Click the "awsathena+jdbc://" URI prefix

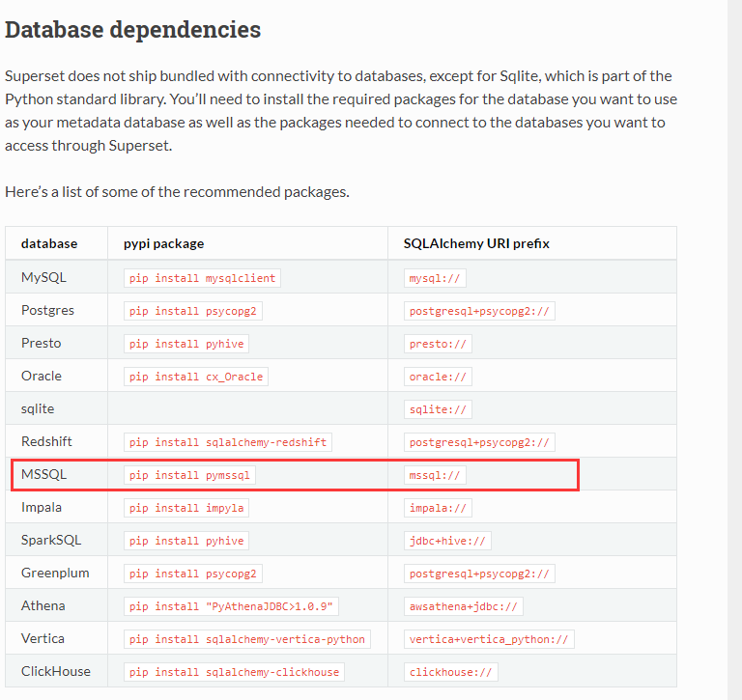(464, 606)
